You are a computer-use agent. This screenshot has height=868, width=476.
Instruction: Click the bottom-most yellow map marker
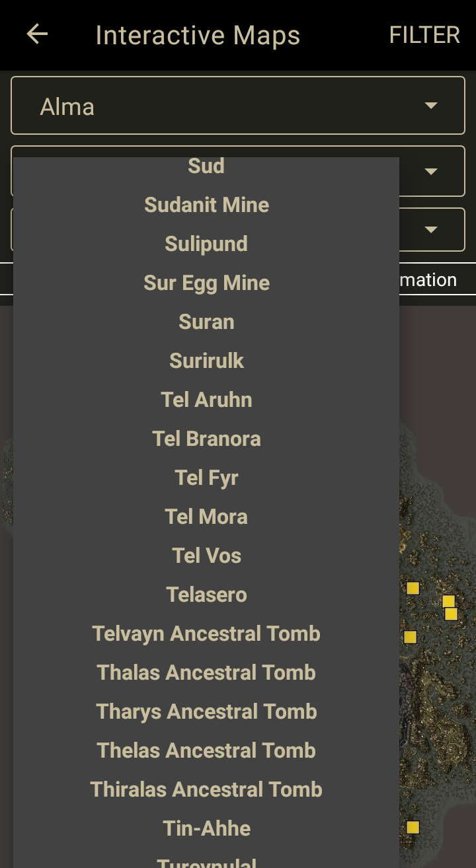point(413,827)
